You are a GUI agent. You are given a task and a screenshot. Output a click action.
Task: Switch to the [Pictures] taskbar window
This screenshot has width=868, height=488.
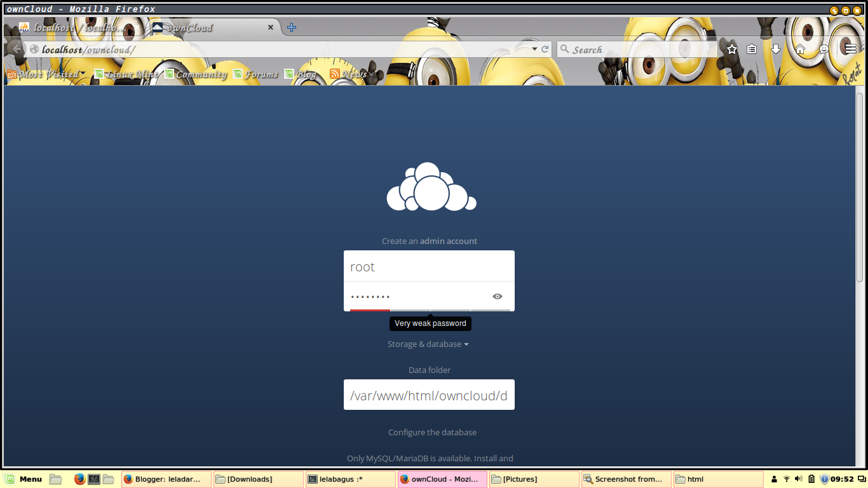pyautogui.click(x=534, y=479)
